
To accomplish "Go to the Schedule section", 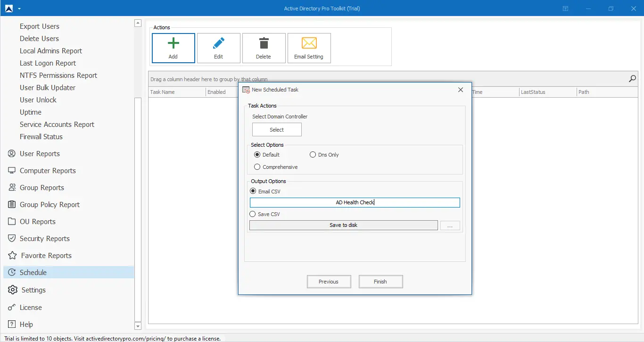I will click(69, 273).
